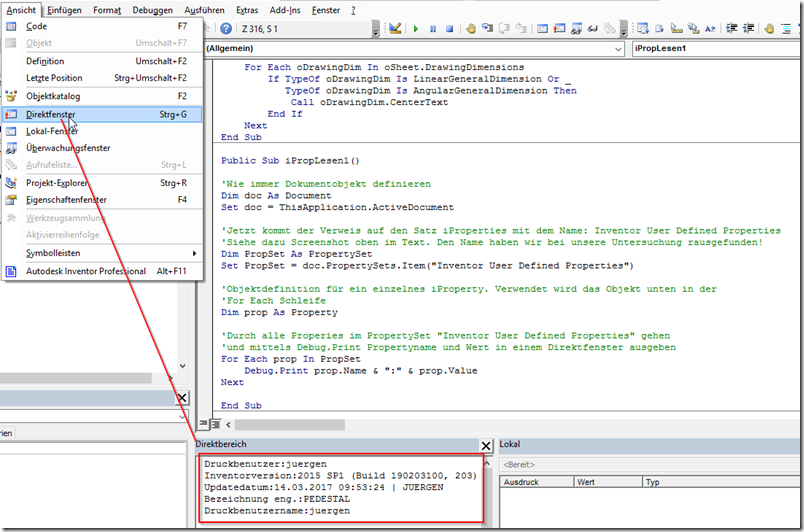804x532 pixels.
Task: Click the Step Into (Einzelschritt) icon
Action: [x=487, y=29]
